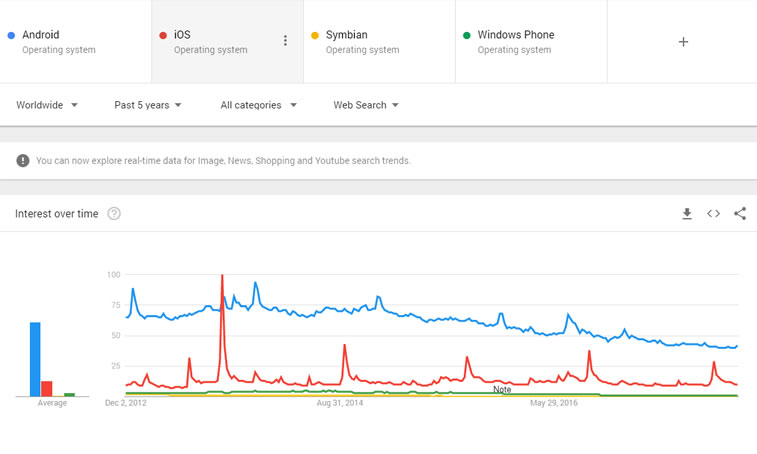Image resolution: width=757 pixels, height=454 pixels.
Task: Add a new comparison term
Action: (683, 42)
